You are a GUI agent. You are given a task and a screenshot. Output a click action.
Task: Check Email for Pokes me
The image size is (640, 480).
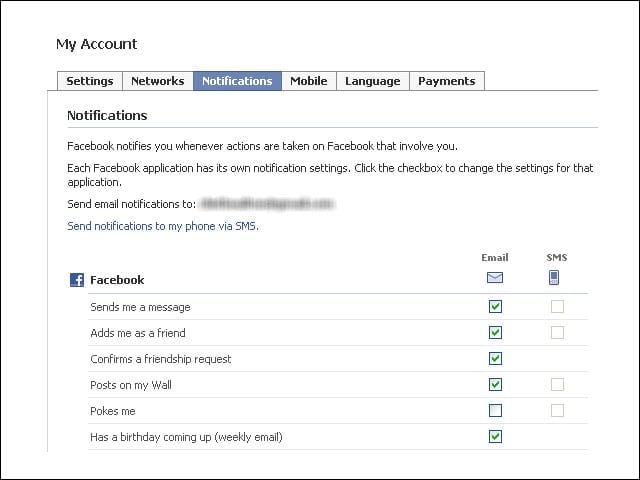(x=496, y=411)
